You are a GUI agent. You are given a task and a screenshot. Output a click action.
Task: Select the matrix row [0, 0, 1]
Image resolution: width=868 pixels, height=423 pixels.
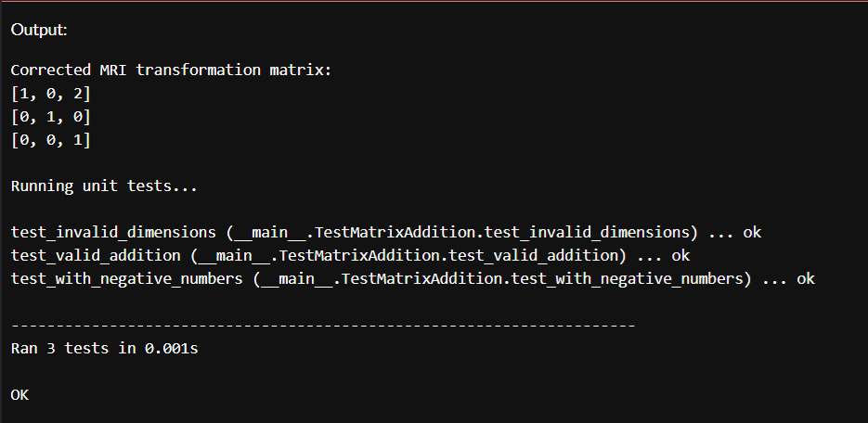(x=50, y=140)
